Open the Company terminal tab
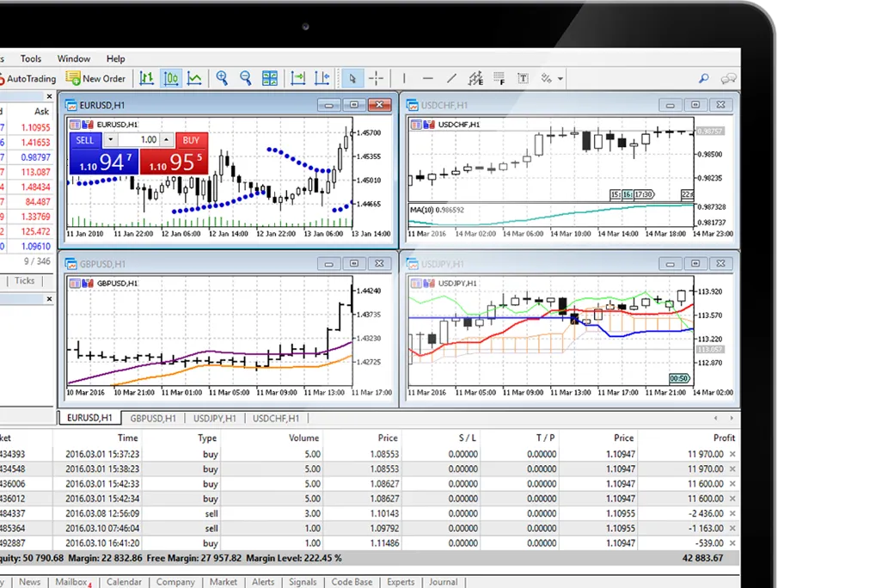 point(175,582)
